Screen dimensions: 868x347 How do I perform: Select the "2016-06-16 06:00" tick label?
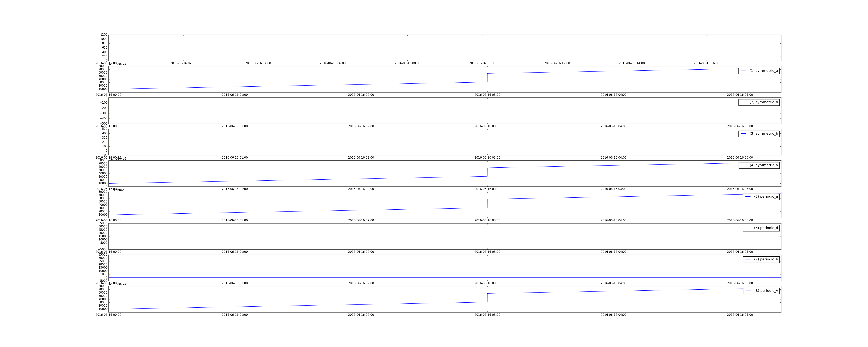pyautogui.click(x=333, y=63)
